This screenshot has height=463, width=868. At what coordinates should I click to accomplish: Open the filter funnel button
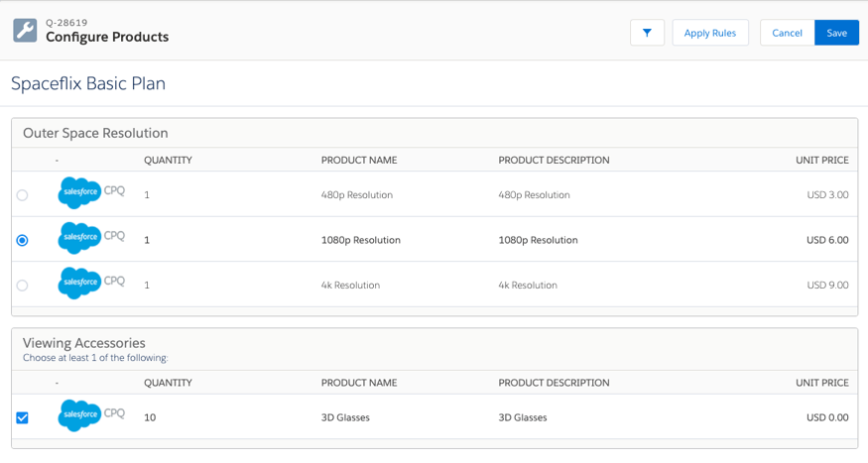pos(647,33)
